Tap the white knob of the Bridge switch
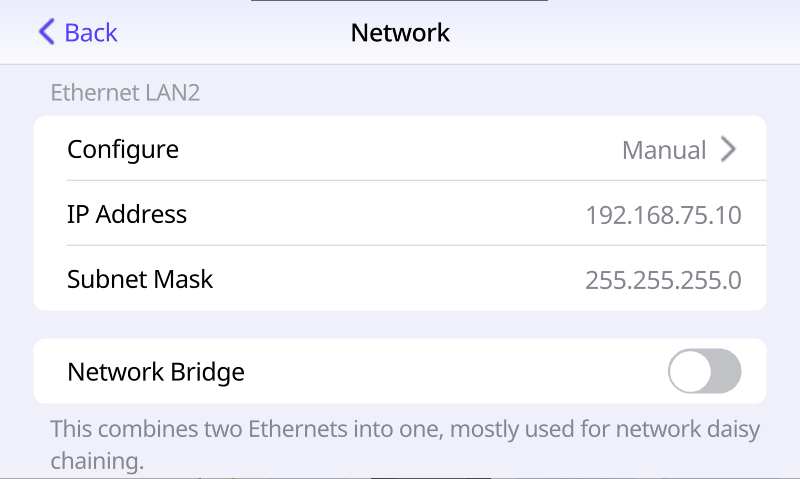 (690, 371)
